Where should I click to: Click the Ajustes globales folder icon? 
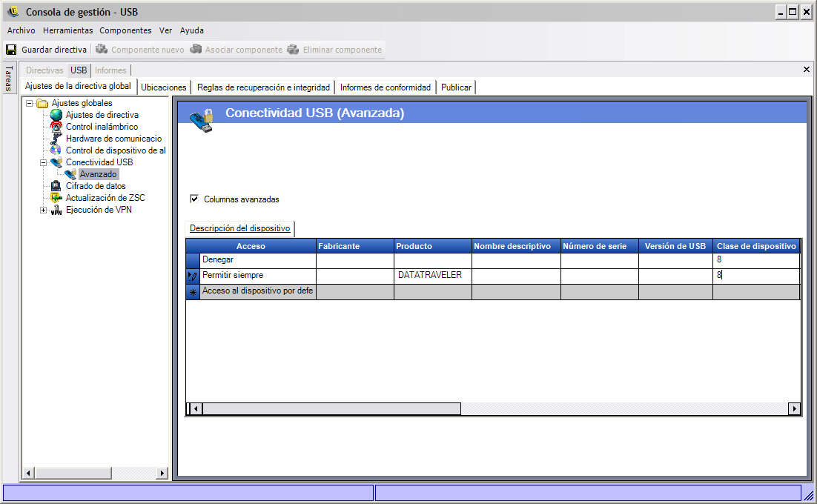42,103
